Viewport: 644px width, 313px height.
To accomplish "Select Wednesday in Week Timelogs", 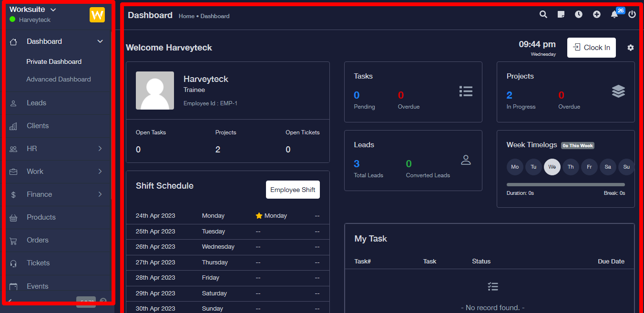I will tap(552, 167).
